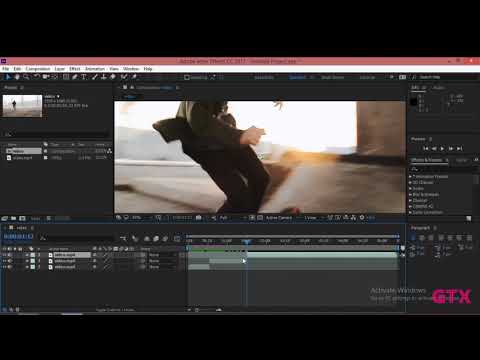Click the current time indicator on timeline ruler
Screen dimensions: 480x360
[x=247, y=241]
